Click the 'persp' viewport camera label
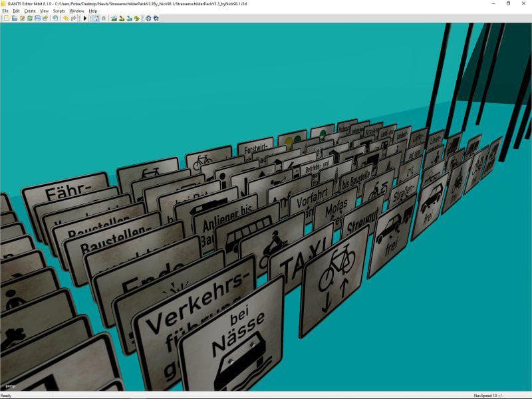Image resolution: width=532 pixels, height=399 pixels. tap(11, 386)
